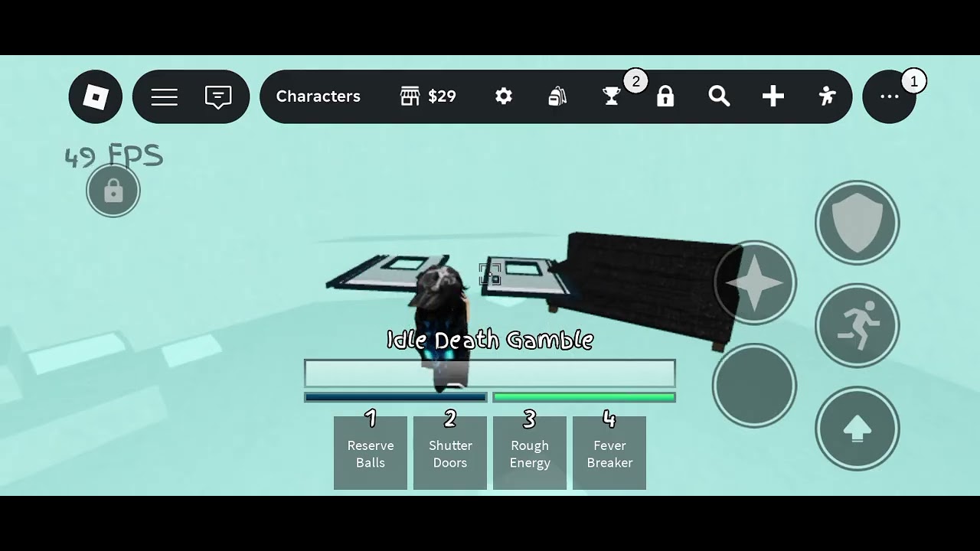Open the settings gear
980x551 pixels.
coord(503,96)
